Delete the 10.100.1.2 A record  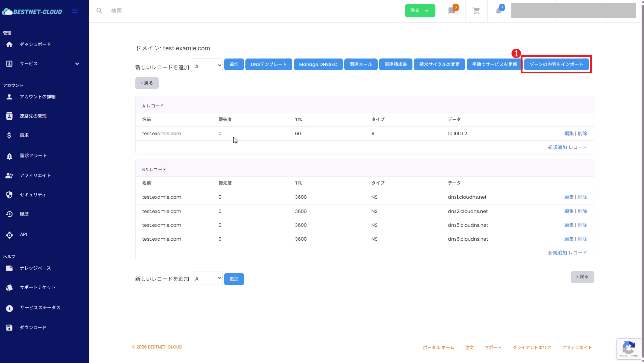tap(582, 134)
